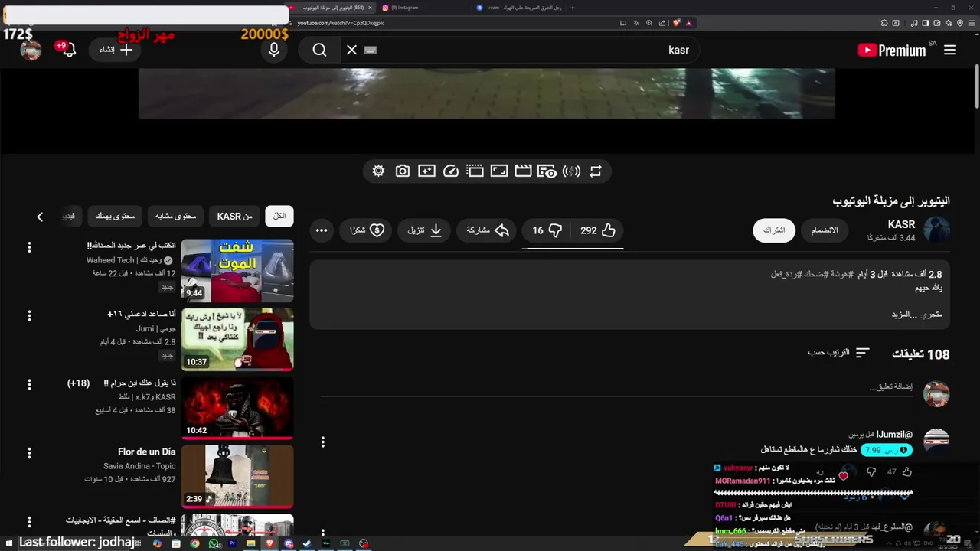
Task: Select the محتوى يهمّك filter chip
Action: click(115, 217)
